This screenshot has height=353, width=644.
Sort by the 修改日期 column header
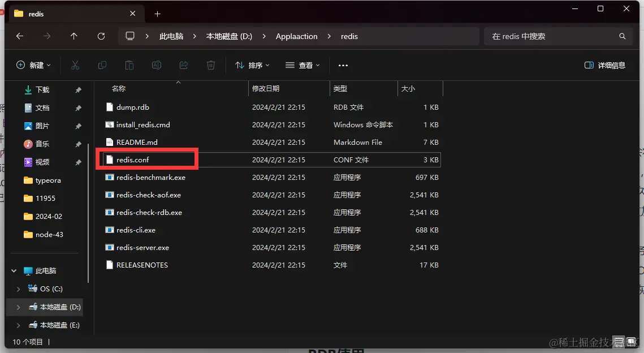click(265, 88)
